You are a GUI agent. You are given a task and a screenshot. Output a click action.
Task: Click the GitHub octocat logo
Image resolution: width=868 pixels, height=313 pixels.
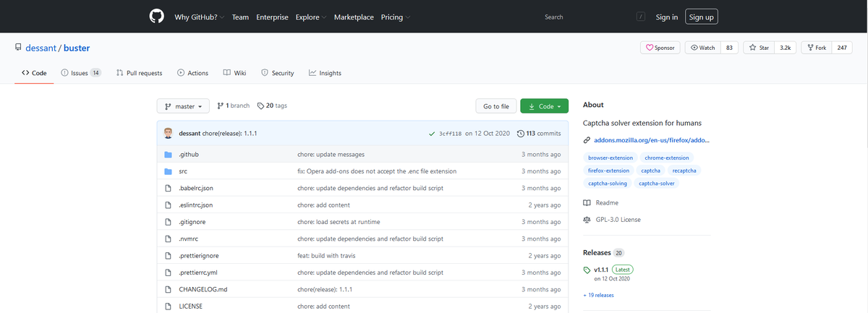pos(156,17)
